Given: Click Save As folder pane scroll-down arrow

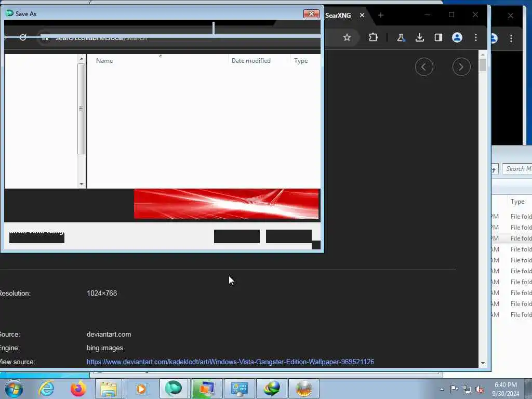Looking at the screenshot, I should [x=82, y=184].
